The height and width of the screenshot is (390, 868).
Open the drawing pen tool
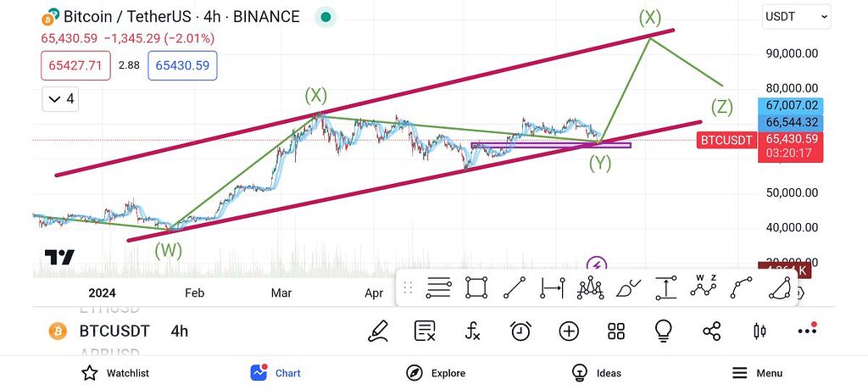[378, 331]
